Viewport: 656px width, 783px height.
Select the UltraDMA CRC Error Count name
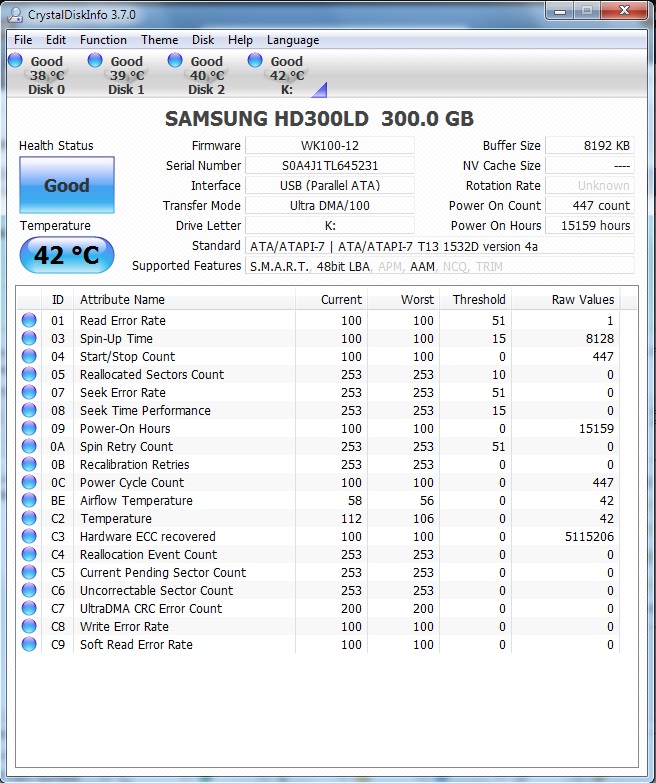pyautogui.click(x=151, y=608)
